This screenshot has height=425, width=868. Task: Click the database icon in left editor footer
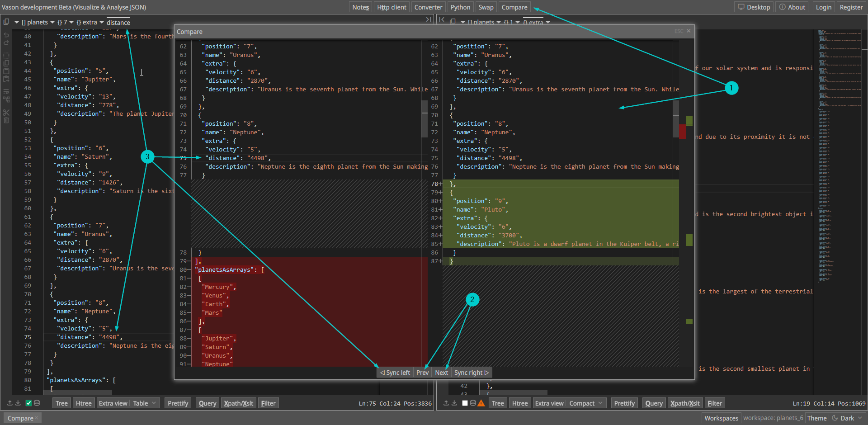pos(37,403)
